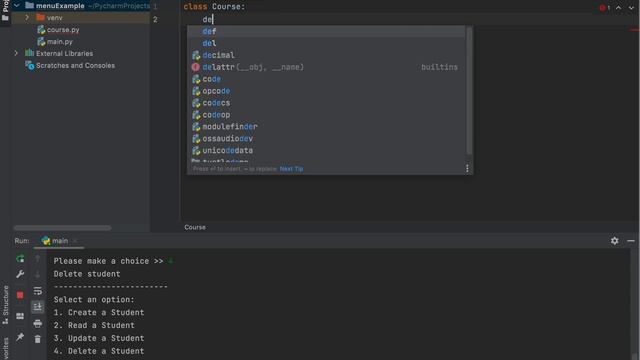The width and height of the screenshot is (640, 360).
Task: Go to next highlighted error arrow
Action: click(x=631, y=7)
